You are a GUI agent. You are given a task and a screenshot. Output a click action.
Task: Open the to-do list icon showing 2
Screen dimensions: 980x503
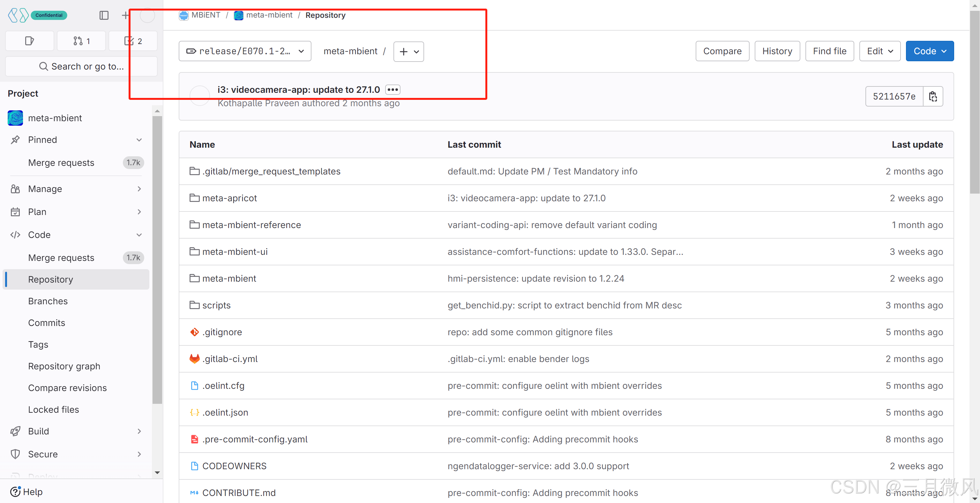[133, 41]
